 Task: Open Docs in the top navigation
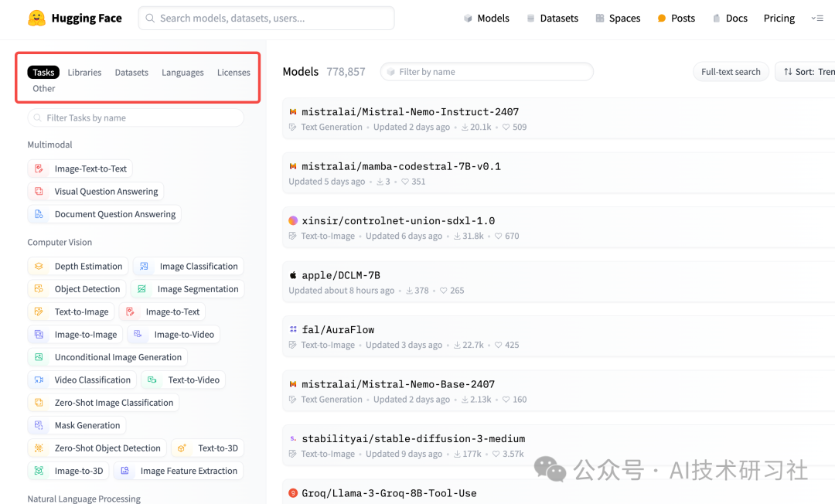[730, 18]
